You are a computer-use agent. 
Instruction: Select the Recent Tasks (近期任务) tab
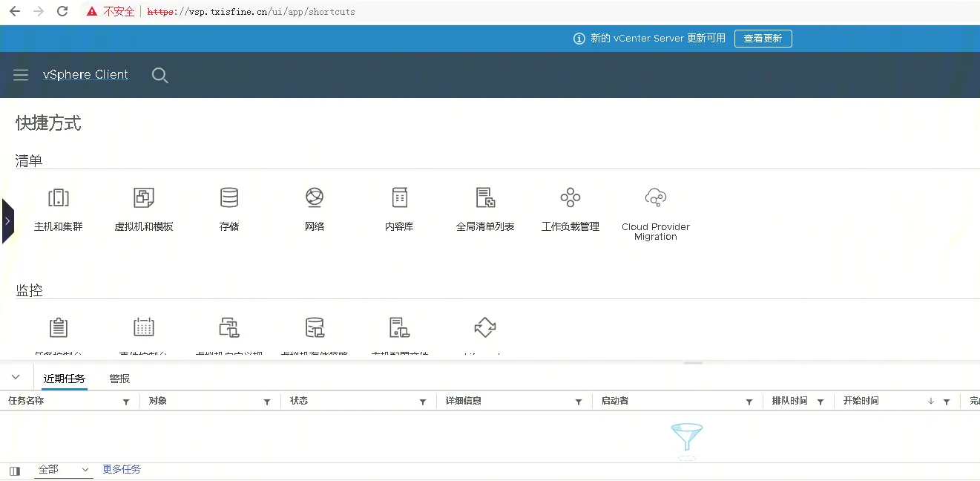pos(64,379)
